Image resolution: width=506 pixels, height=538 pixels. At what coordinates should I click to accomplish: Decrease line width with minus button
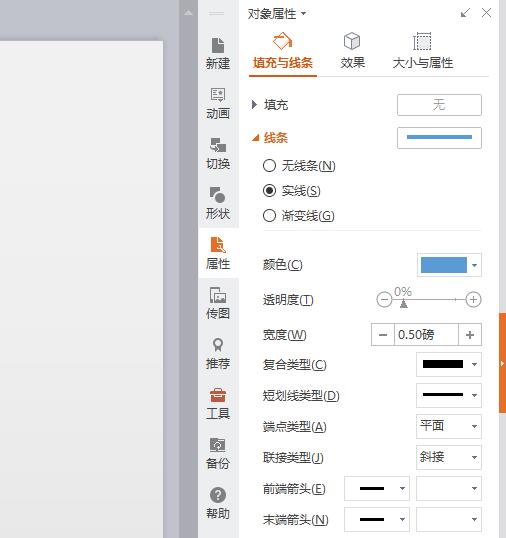pos(383,335)
